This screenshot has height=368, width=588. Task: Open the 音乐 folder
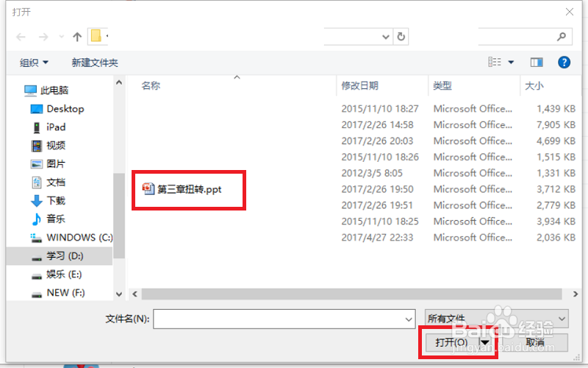click(48, 219)
